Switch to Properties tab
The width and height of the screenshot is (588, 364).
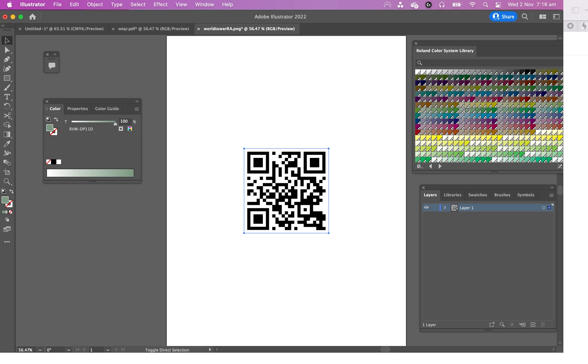point(78,109)
